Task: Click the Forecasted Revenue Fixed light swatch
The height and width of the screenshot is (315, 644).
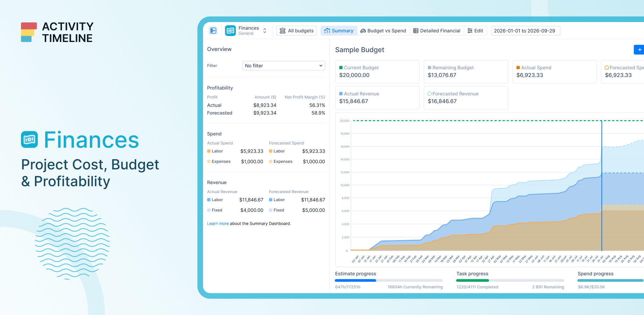Action: point(271,210)
